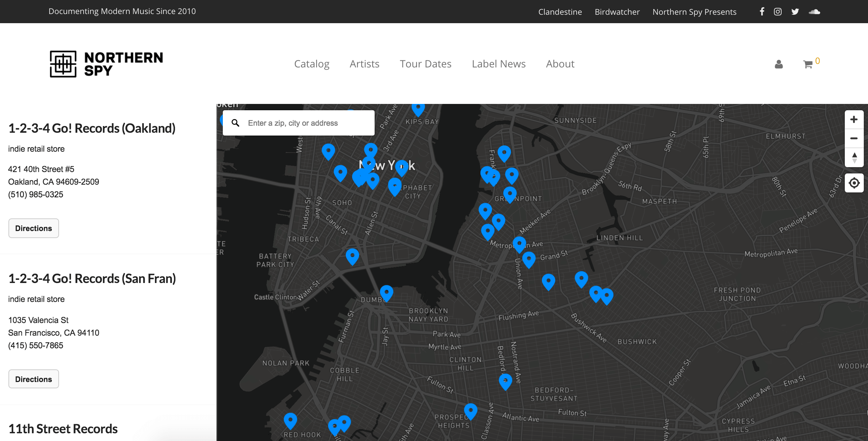Get Directions to 1-2-3-4 Go! Records San Fran
Screen dimensions: 868x441
[x=34, y=379]
